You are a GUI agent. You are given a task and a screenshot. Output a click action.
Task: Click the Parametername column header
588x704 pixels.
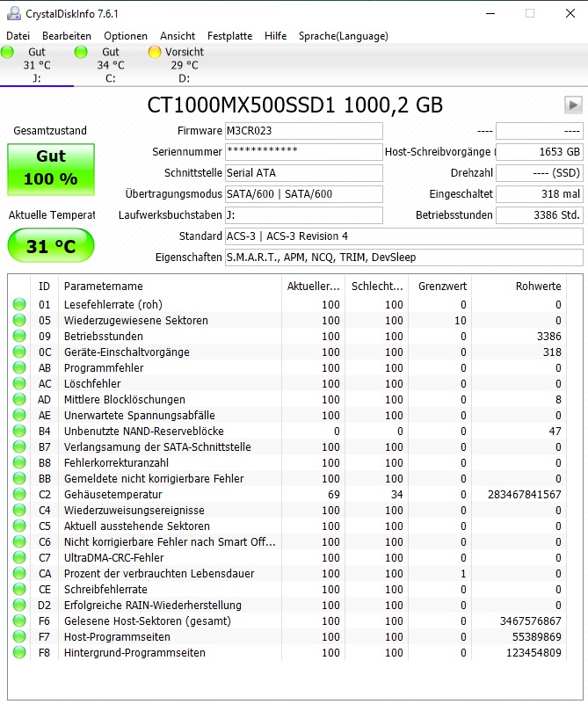[x=171, y=286]
